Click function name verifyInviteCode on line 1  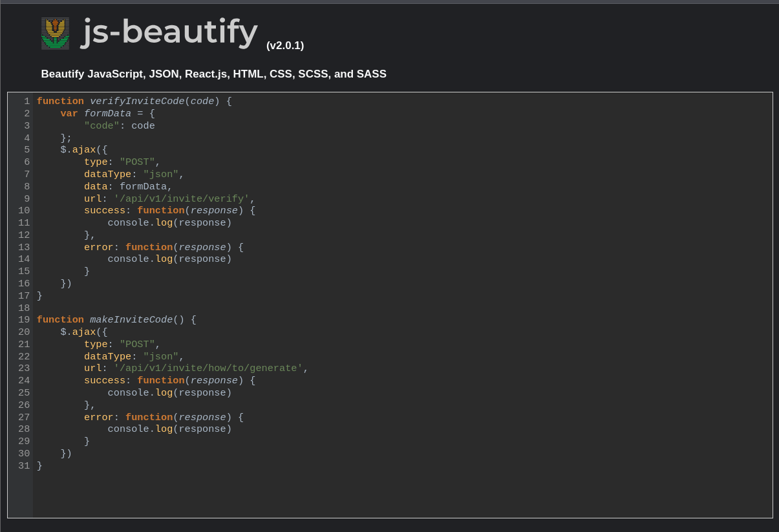coord(137,101)
